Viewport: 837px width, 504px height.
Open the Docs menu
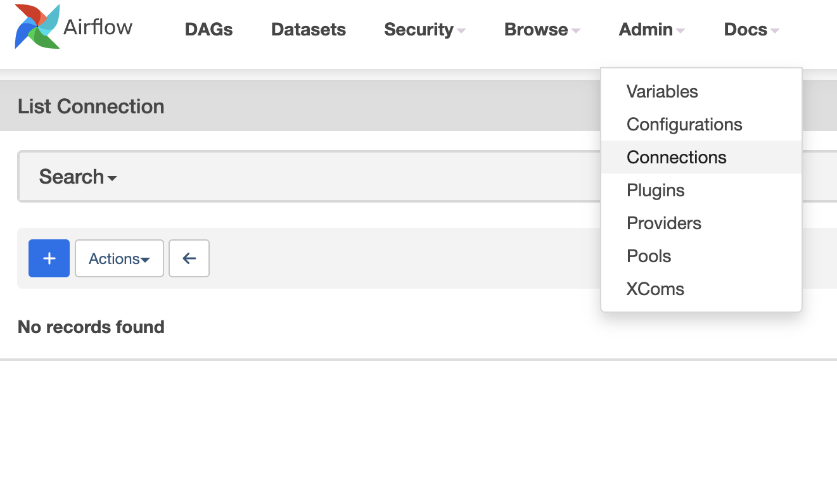pyautogui.click(x=751, y=30)
